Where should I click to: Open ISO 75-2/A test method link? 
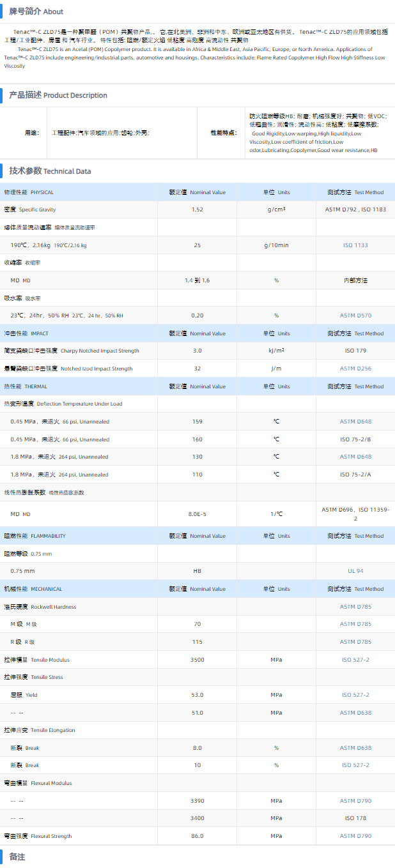pyautogui.click(x=355, y=475)
